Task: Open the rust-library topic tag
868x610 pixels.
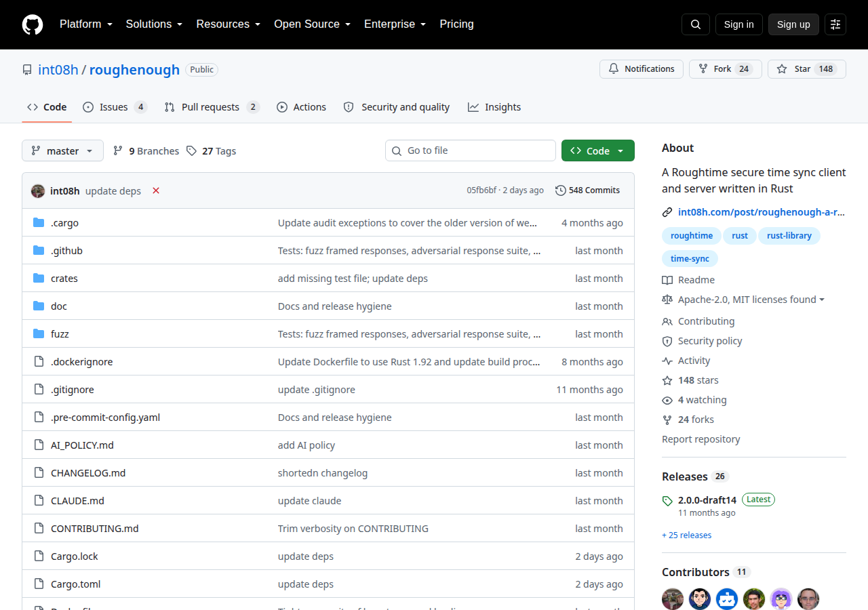Action: pos(789,236)
